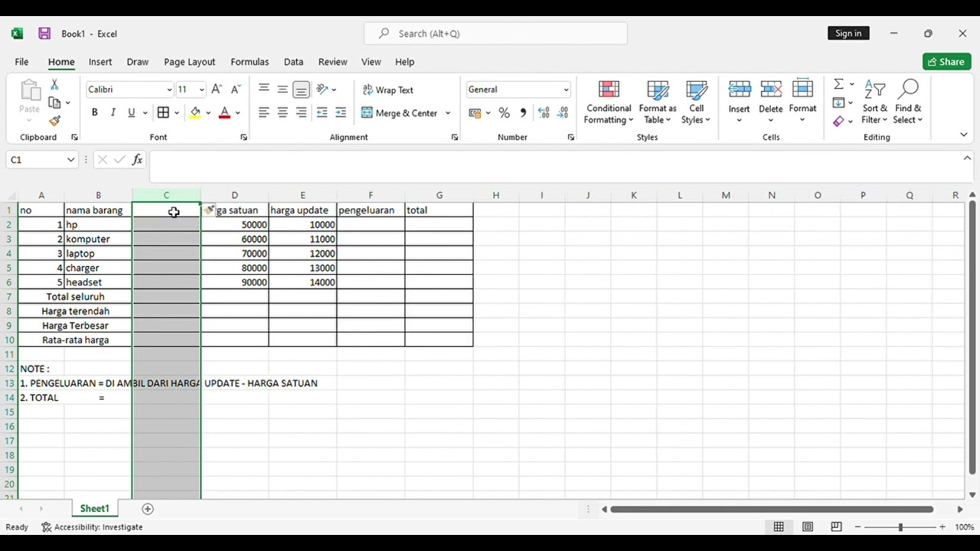980x551 pixels.
Task: Open Find & Select menu
Action: [x=908, y=102]
